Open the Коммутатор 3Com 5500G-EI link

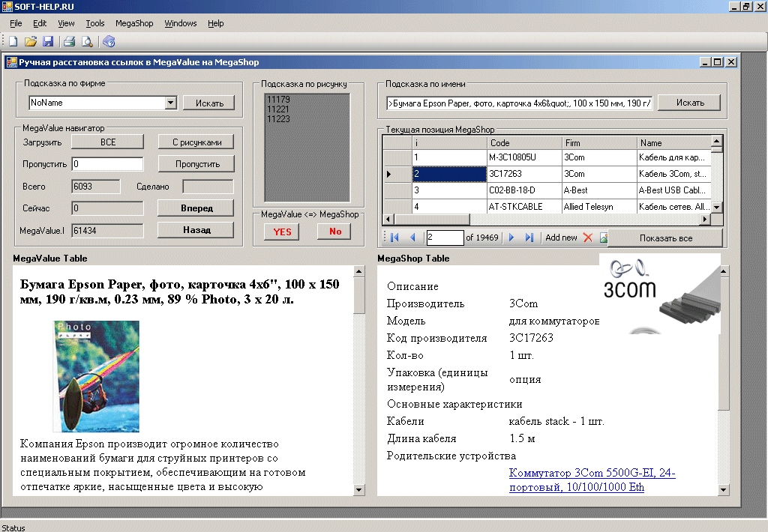(592, 480)
